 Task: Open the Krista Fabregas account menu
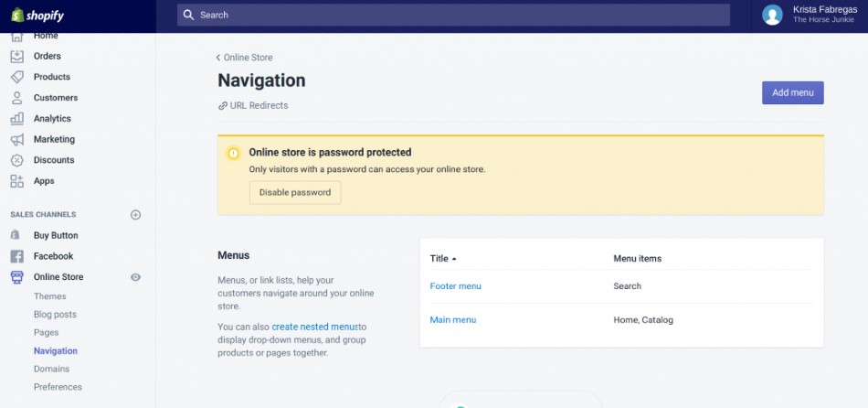tap(809, 15)
